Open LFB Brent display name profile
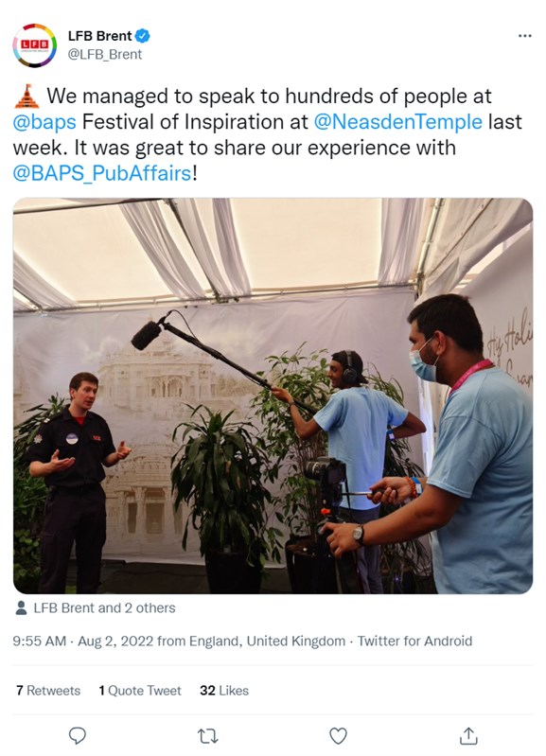The height and width of the screenshot is (756, 546). [100, 36]
